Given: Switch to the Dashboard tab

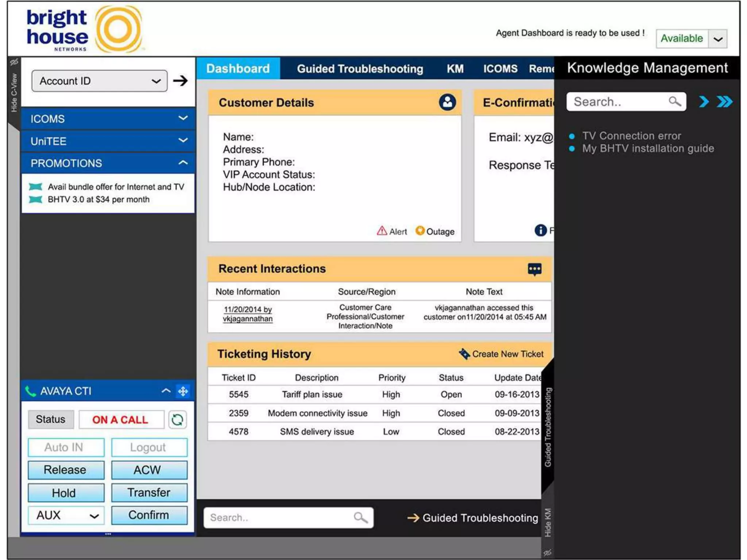Looking at the screenshot, I should point(238,69).
